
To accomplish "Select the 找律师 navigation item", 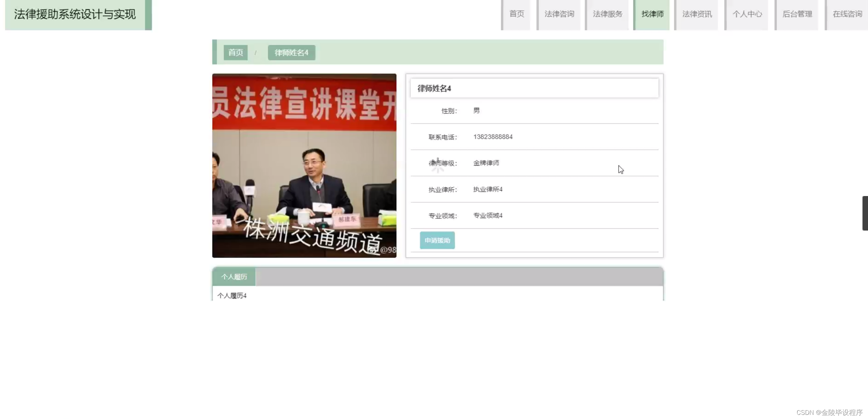I will [652, 14].
